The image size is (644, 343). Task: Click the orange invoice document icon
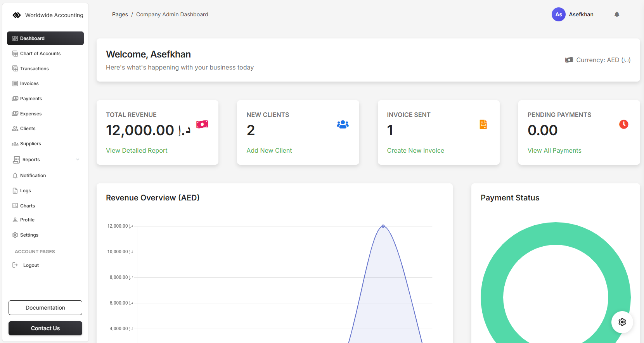point(483,124)
